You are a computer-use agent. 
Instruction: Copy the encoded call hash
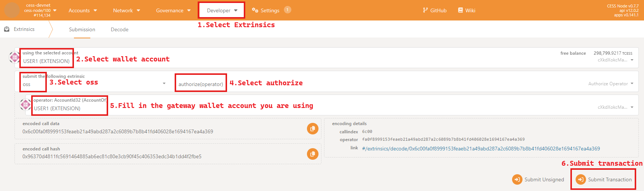tap(313, 154)
